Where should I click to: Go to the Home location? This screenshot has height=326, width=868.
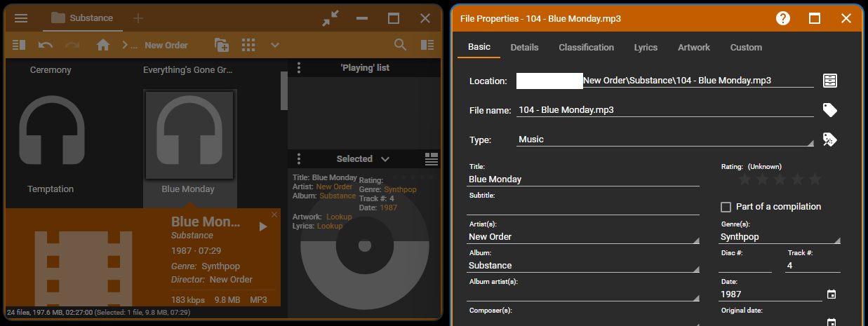103,45
